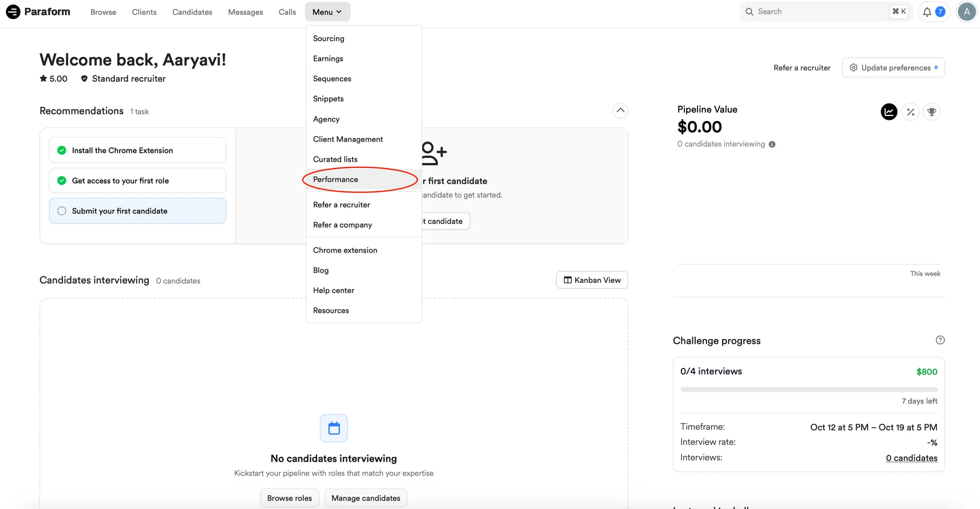Click the green check beside Get access to your first role
This screenshot has width=980, height=509.
[62, 181]
